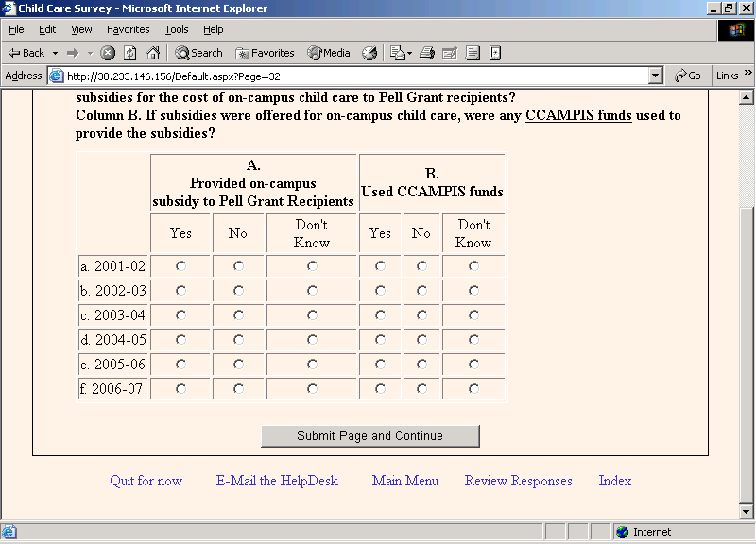Open the Review Responses link
Image resolution: width=756 pixels, height=544 pixels.
[518, 481]
